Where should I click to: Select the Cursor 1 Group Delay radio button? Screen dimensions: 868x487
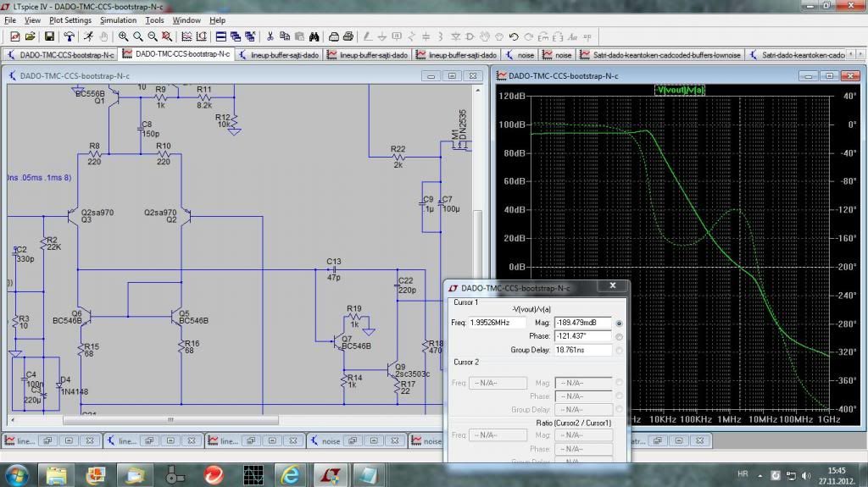619,351
